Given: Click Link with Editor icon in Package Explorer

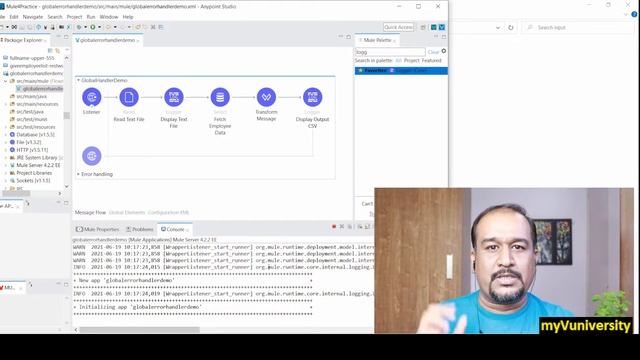Looking at the screenshot, I should [x=57, y=50].
